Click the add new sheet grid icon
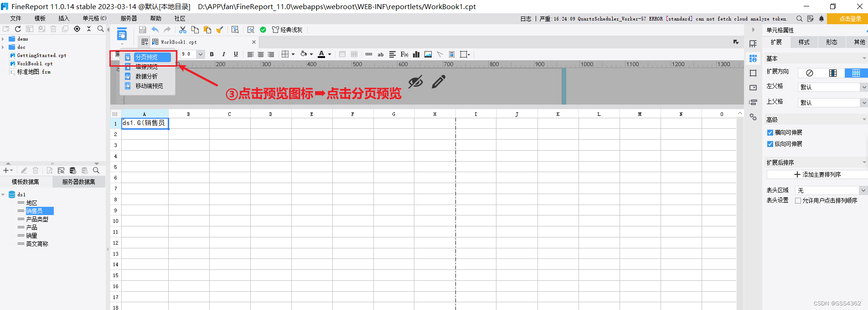 pyautogui.click(x=145, y=42)
